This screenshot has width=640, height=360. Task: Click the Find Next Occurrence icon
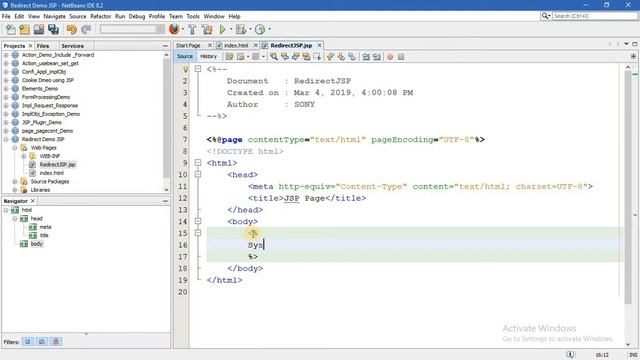coord(295,57)
